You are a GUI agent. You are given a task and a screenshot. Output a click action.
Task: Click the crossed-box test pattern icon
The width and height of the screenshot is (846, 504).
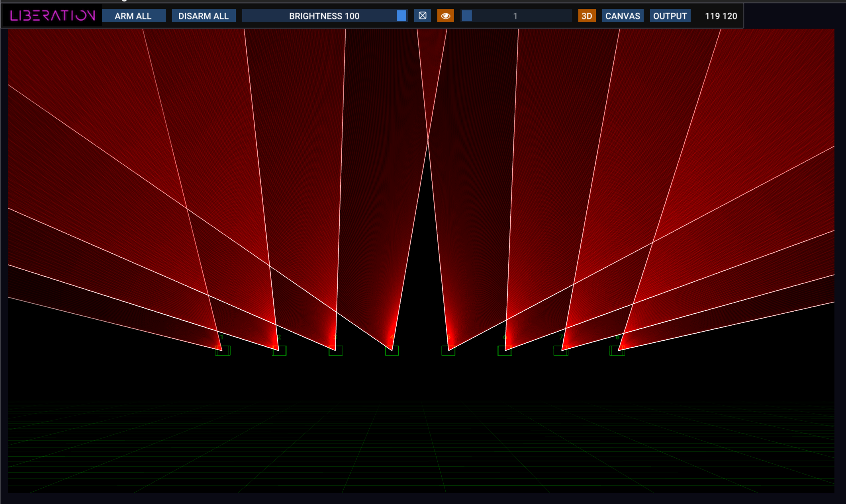pyautogui.click(x=423, y=16)
